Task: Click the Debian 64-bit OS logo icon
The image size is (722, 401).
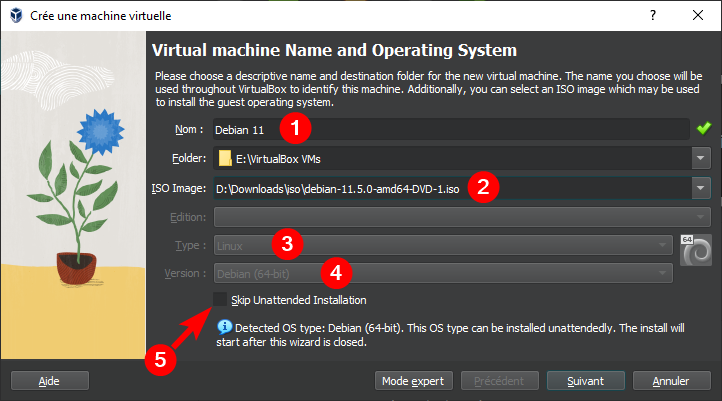Action: click(x=696, y=250)
